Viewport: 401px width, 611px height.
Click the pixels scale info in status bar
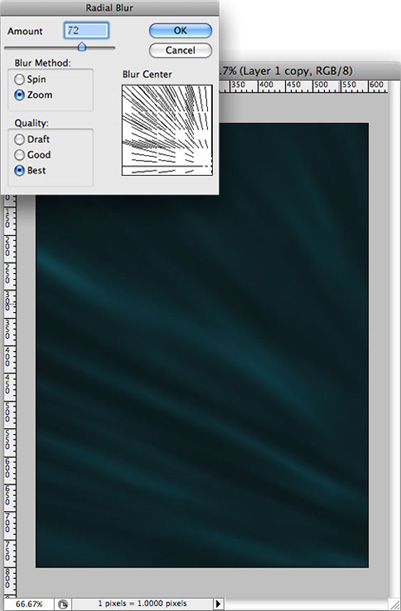pyautogui.click(x=142, y=604)
